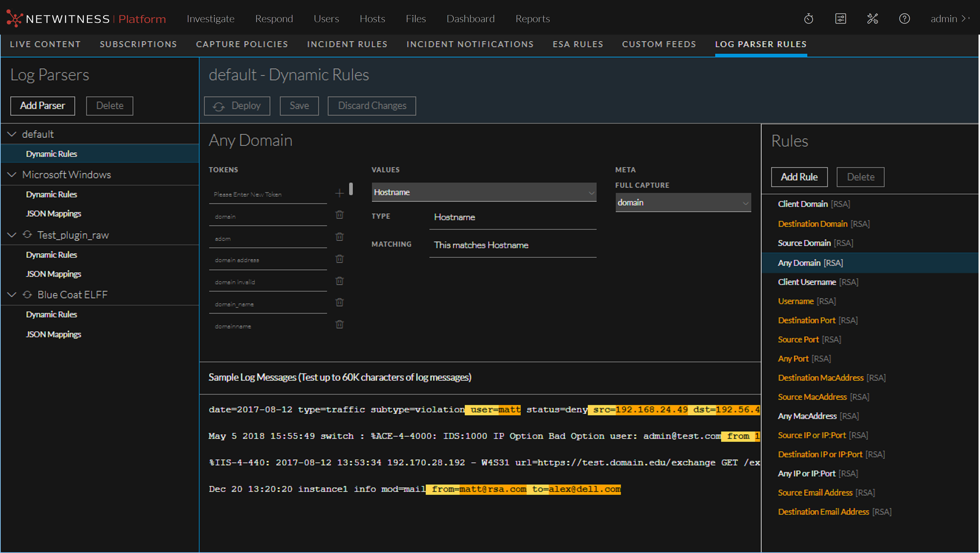Click the deploy refresh icon beside Test_plugin_raw
This screenshot has width=980, height=553.
[x=27, y=235]
